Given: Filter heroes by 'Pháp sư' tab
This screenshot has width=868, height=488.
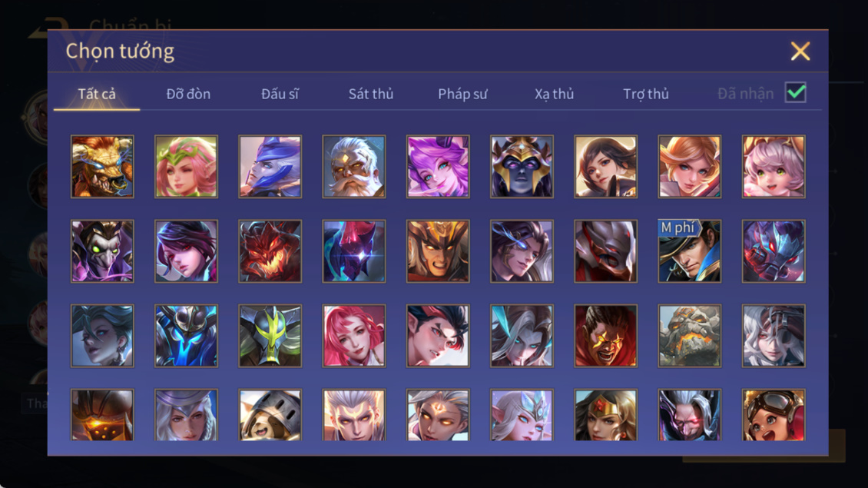Looking at the screenshot, I should click(462, 95).
